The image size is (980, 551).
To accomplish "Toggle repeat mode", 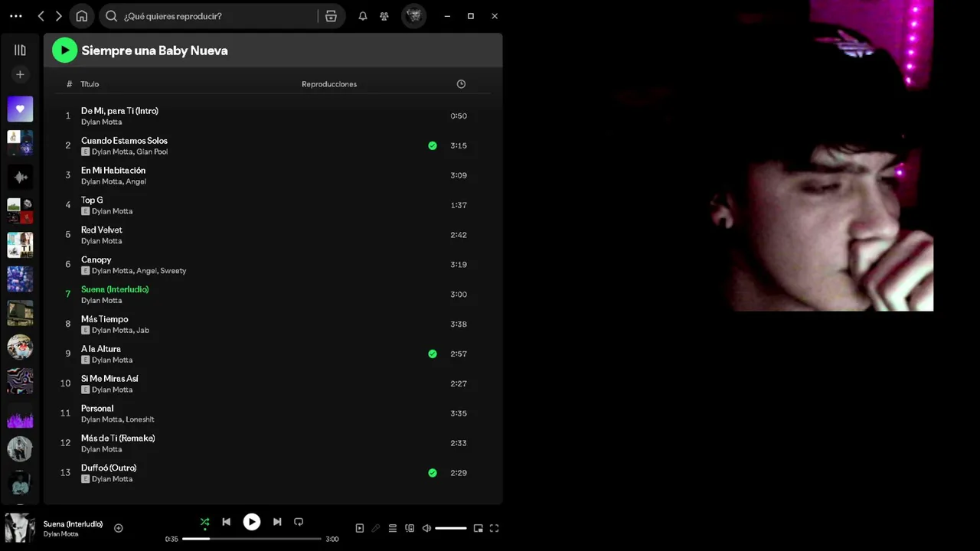I will tap(299, 522).
